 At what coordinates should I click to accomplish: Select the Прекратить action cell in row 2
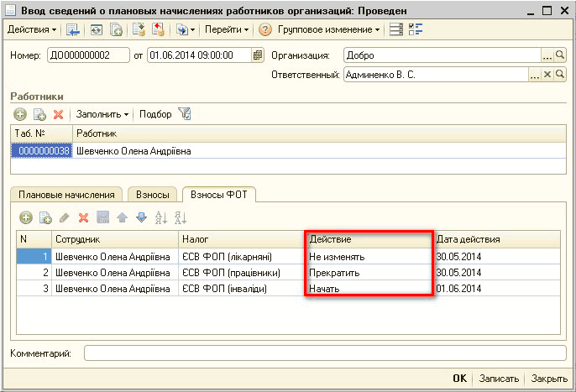point(369,273)
